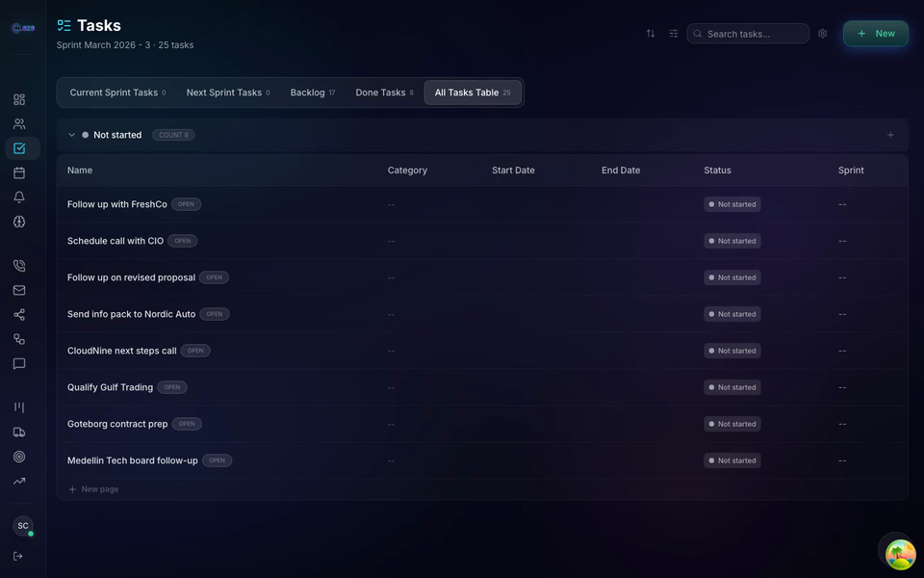This screenshot has width=924, height=578.
Task: Open settings gear beside search bar
Action: [x=823, y=33]
